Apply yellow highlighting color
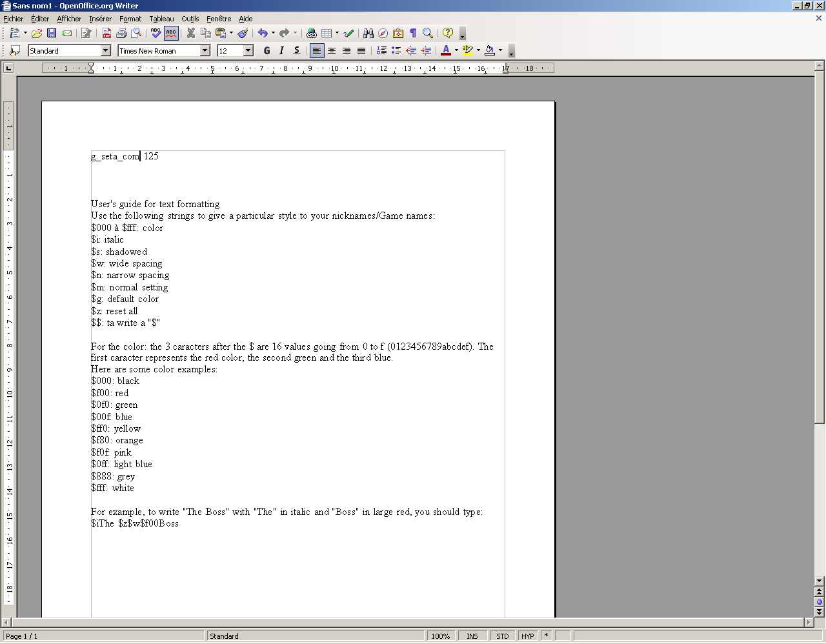This screenshot has width=826, height=644. pyautogui.click(x=467, y=50)
